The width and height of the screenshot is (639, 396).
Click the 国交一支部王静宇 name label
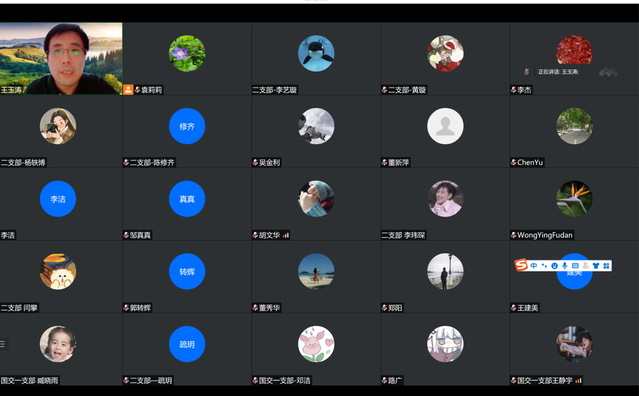[545, 381]
